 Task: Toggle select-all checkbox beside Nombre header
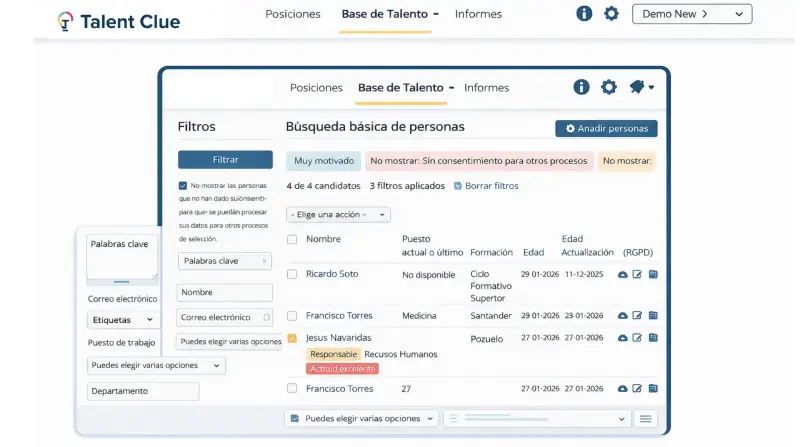pos(292,239)
